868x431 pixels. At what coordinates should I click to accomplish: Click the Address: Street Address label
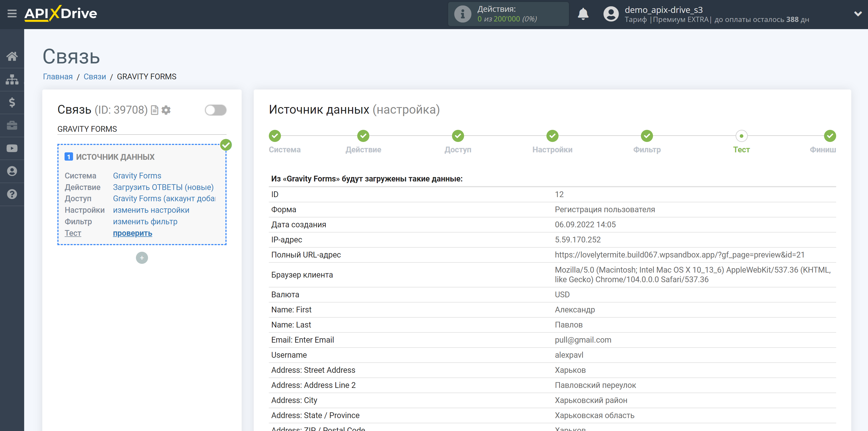pyautogui.click(x=313, y=370)
